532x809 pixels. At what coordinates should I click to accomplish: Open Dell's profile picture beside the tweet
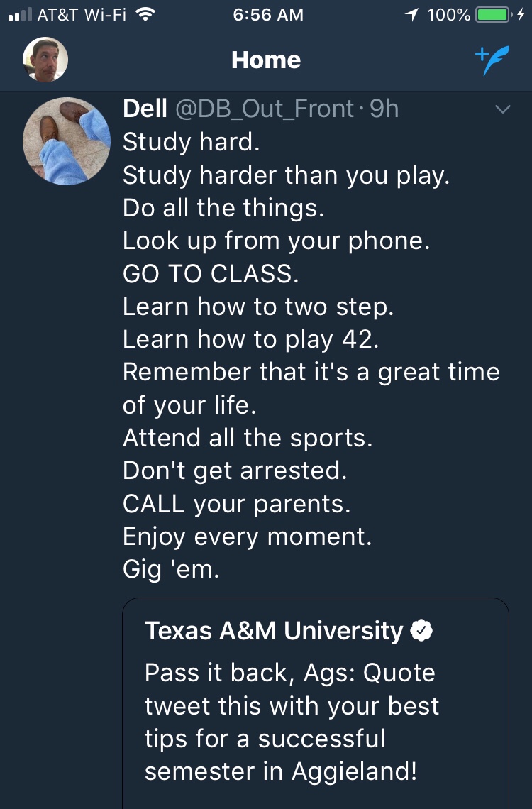click(x=67, y=141)
